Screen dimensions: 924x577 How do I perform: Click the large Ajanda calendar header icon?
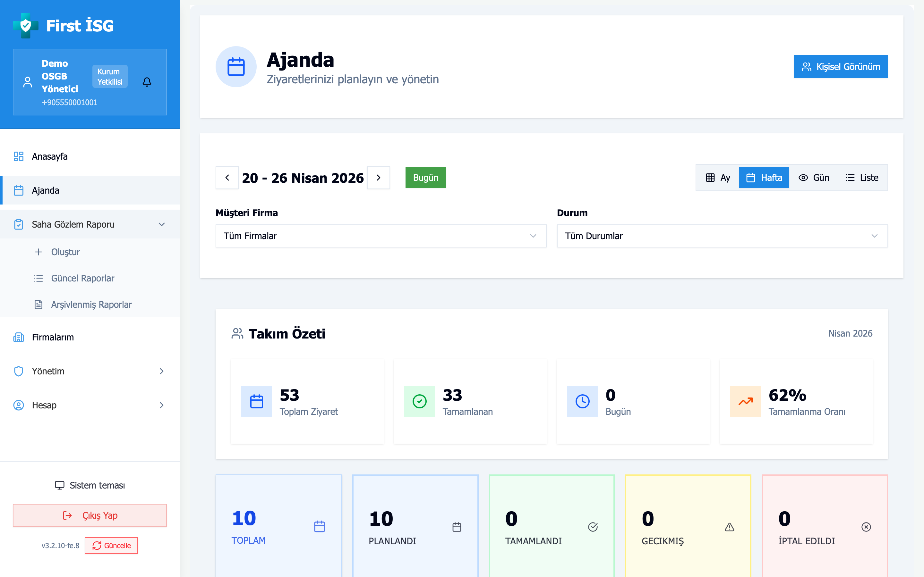pos(236,67)
